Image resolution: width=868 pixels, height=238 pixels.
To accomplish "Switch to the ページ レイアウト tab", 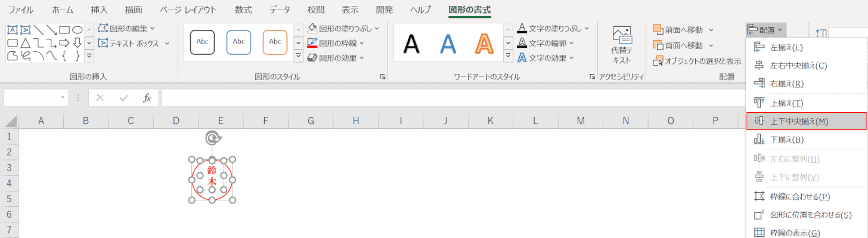I will (188, 10).
